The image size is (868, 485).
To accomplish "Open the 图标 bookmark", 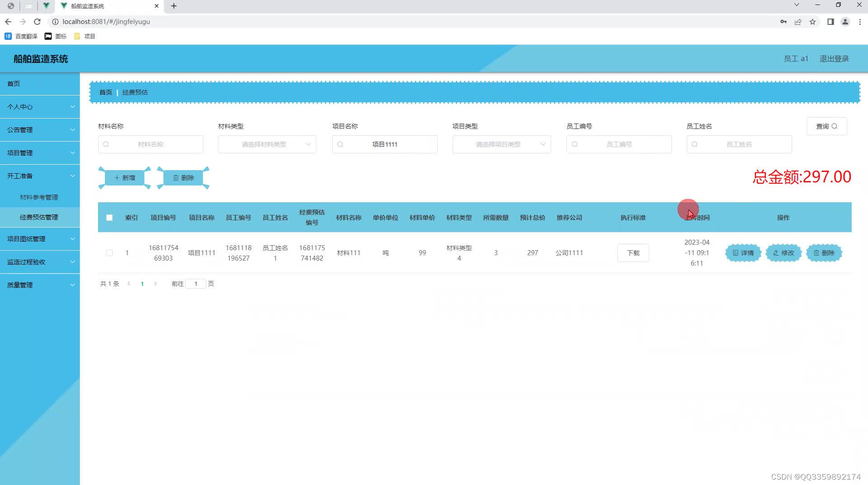I will point(56,36).
